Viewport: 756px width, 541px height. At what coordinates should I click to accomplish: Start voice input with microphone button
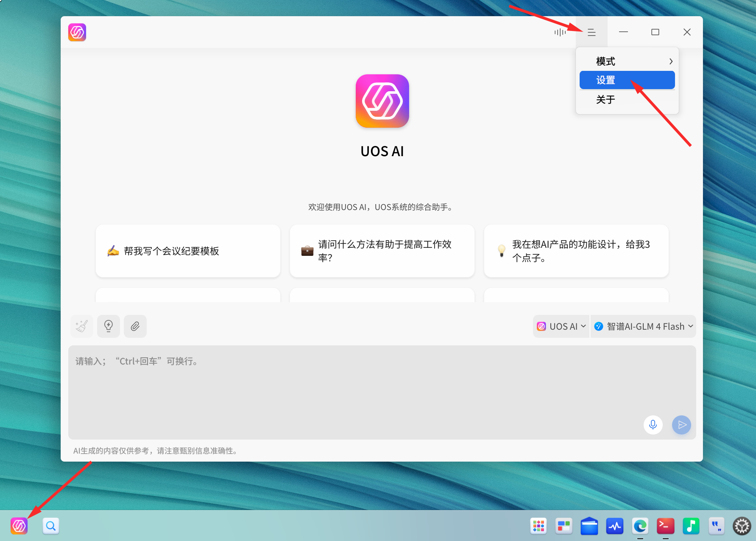coord(653,425)
